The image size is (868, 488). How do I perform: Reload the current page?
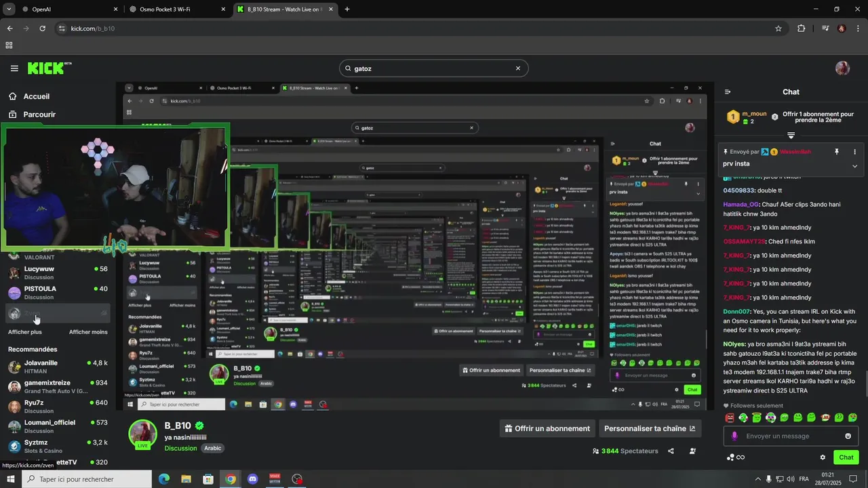tap(42, 28)
